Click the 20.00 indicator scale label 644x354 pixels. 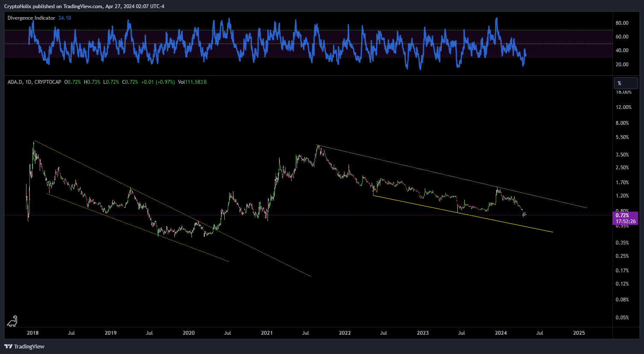click(x=622, y=65)
